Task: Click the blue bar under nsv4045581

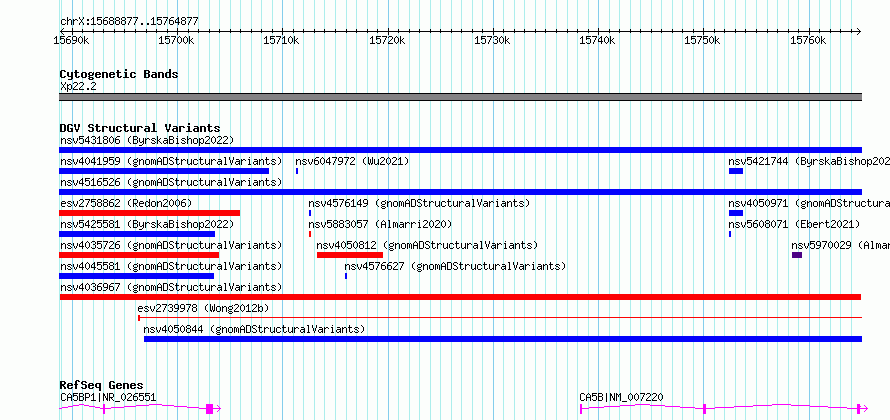Action: [x=136, y=276]
